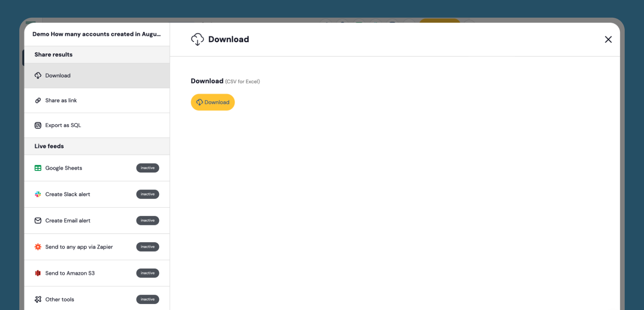The height and width of the screenshot is (310, 644).
Task: Click the large cloud icon in Download header
Action: click(197, 39)
